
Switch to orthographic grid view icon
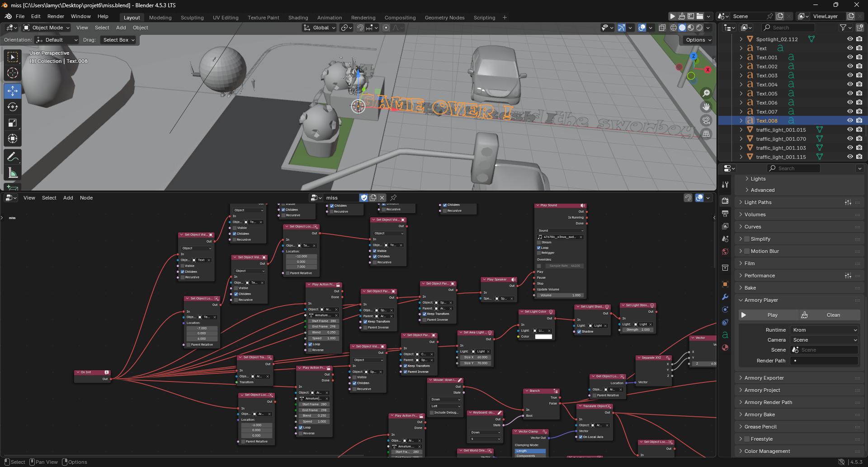click(x=706, y=134)
